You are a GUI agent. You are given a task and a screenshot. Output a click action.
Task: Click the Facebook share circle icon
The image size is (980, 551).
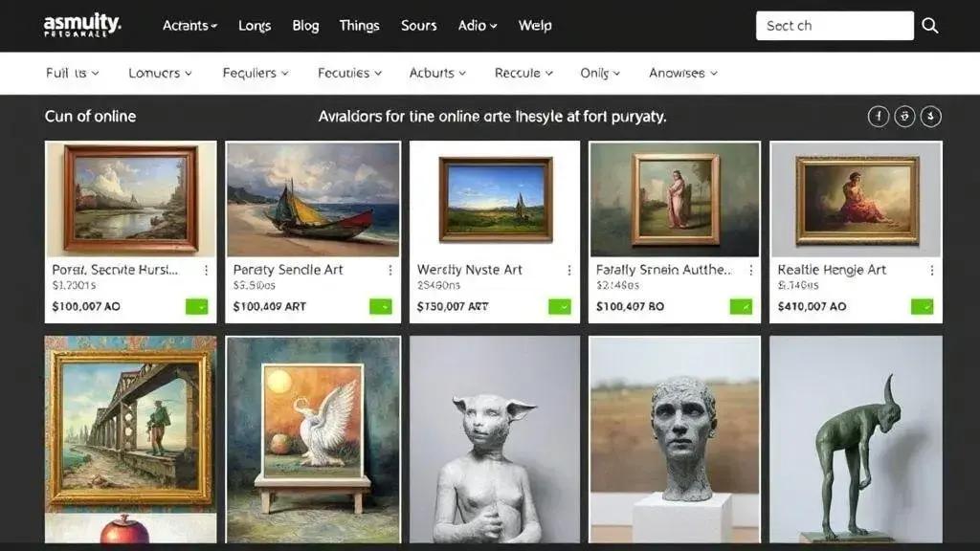(x=878, y=117)
